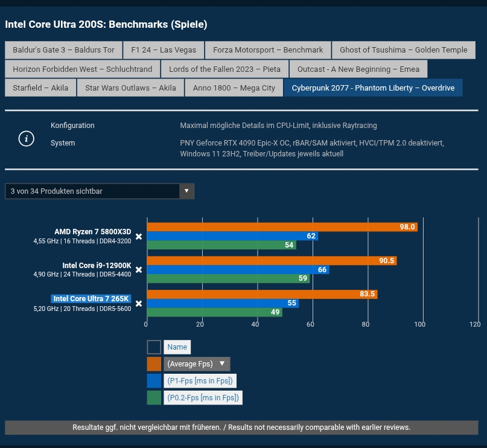Click the AMD Ryzen 7 5800X3D label
487x448 pixels.
pos(92,232)
